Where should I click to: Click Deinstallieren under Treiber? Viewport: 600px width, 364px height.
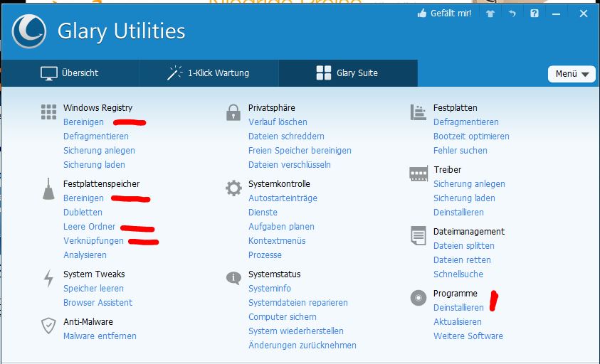pyautogui.click(x=458, y=213)
